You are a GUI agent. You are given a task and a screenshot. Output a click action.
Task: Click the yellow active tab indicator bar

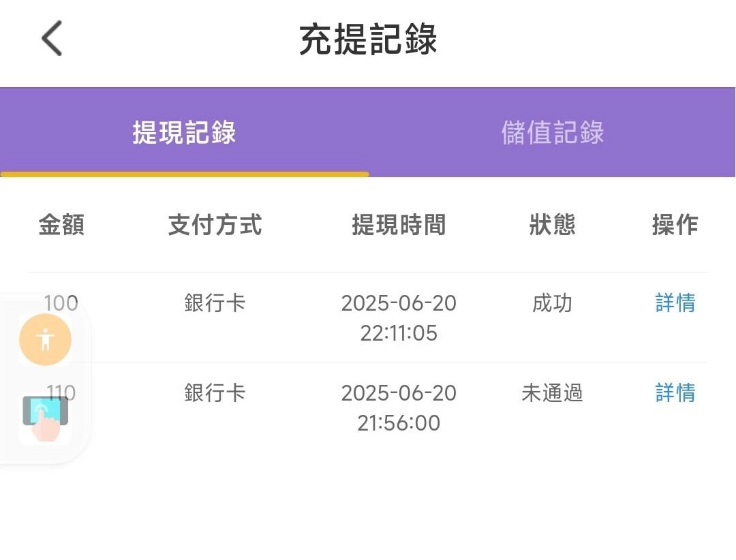185,174
